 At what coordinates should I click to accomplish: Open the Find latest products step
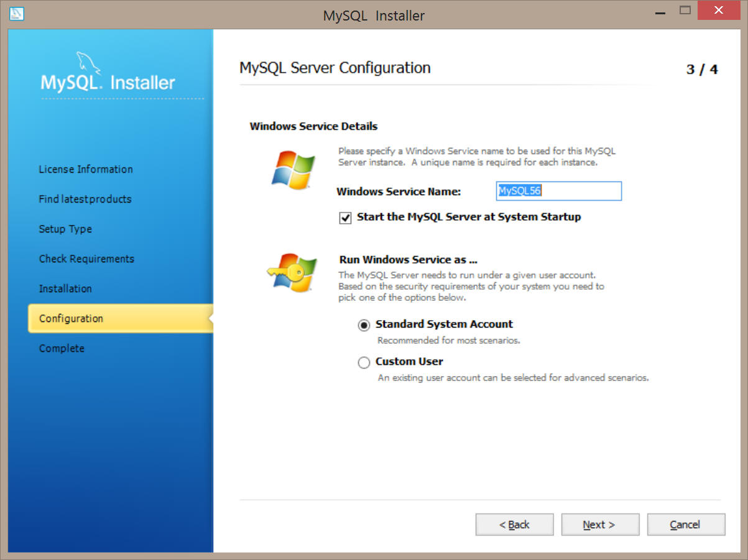(x=85, y=199)
